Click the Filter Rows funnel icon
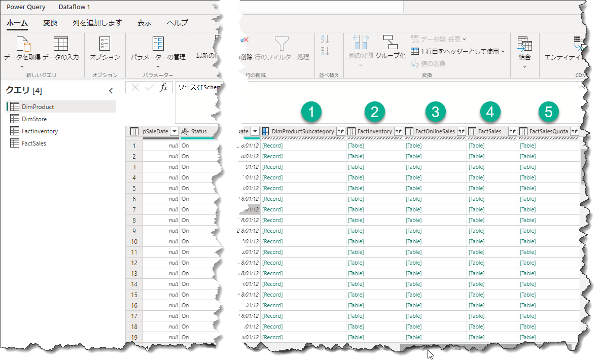The width and height of the screenshot is (602, 364). tap(281, 44)
